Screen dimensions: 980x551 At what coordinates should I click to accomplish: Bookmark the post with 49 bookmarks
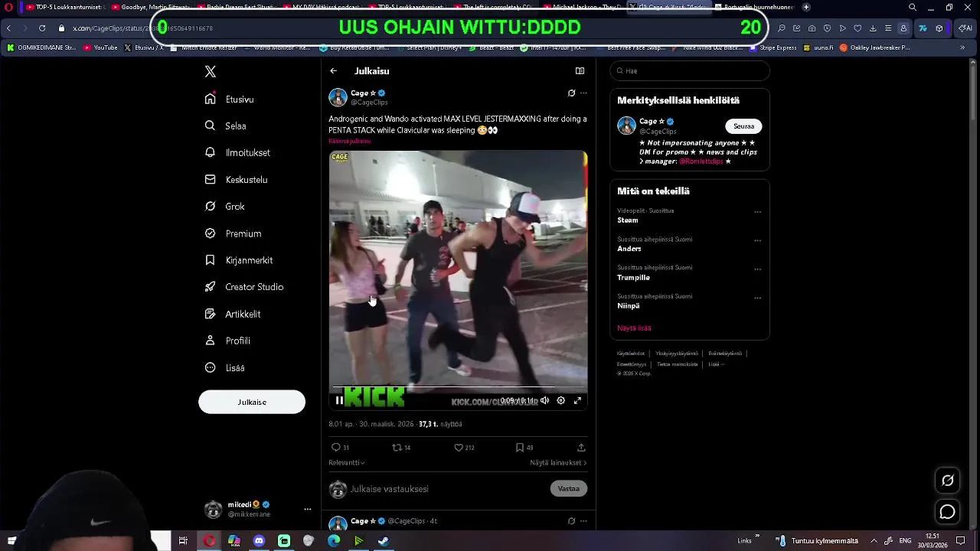(x=524, y=448)
